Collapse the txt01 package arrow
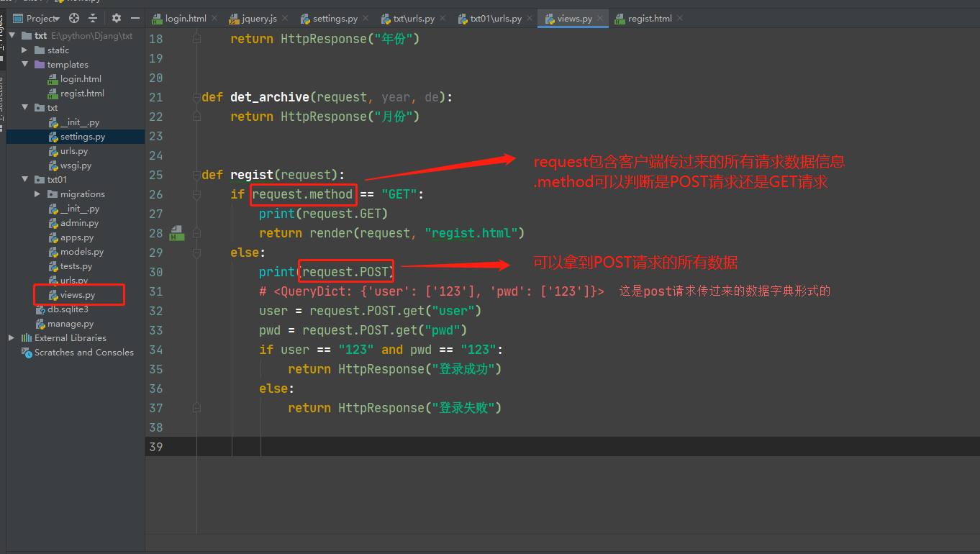Screen dimensions: 980x554 tap(24, 179)
